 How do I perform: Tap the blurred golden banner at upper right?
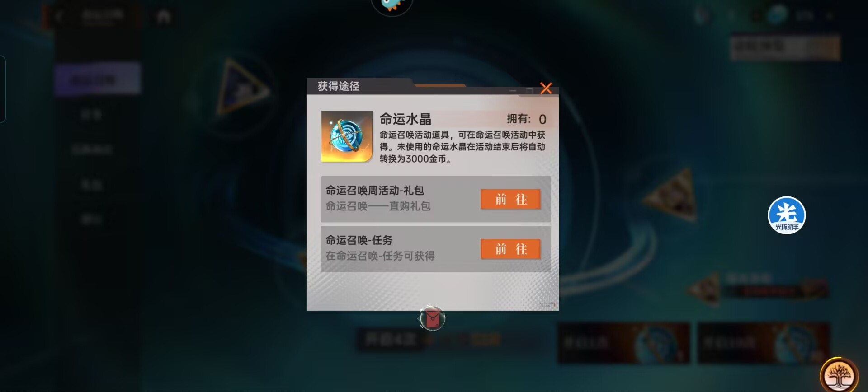click(x=785, y=47)
